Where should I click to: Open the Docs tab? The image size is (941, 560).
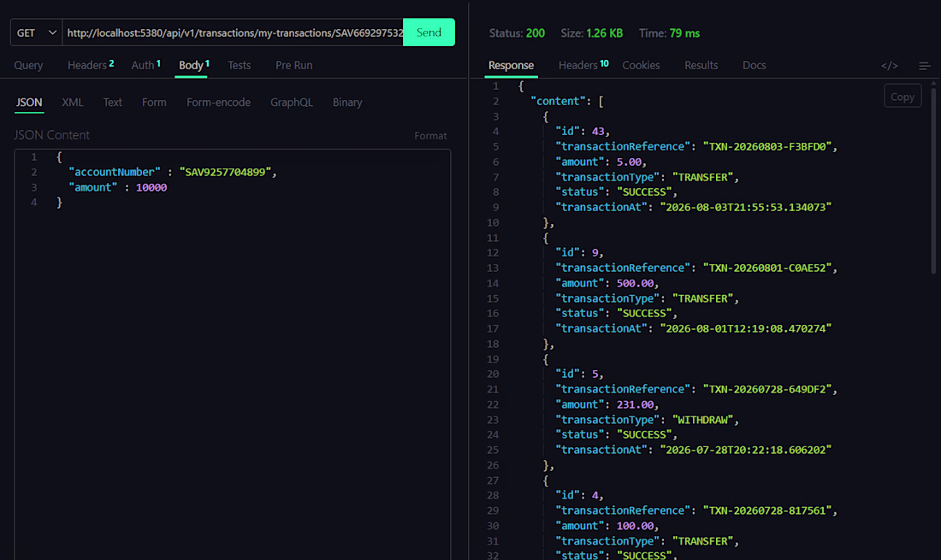754,65
